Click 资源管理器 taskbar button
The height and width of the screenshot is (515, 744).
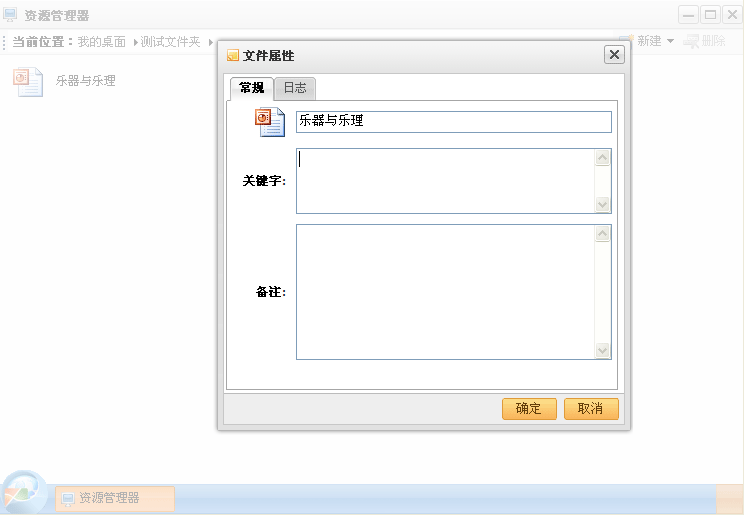click(115, 498)
